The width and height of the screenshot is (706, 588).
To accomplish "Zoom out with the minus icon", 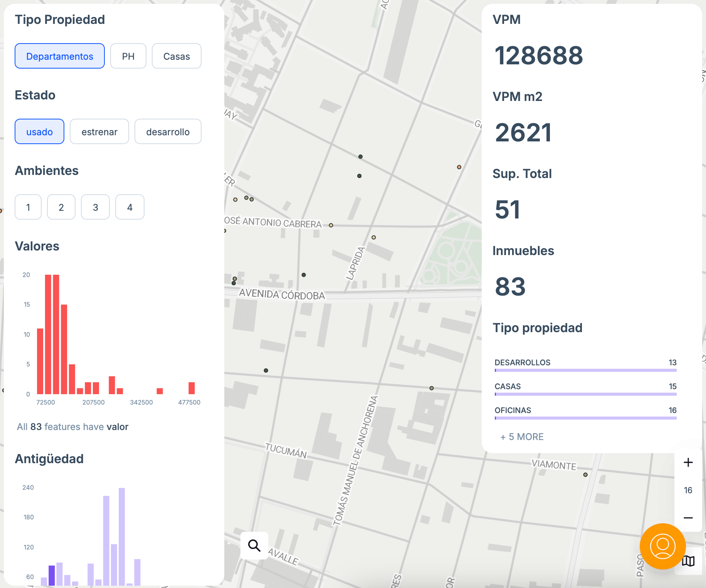I will (688, 518).
